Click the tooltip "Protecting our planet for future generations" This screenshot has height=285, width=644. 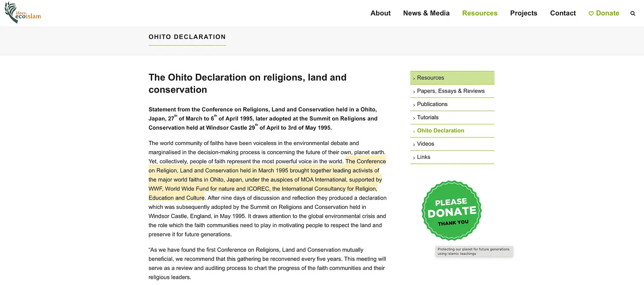click(x=474, y=251)
